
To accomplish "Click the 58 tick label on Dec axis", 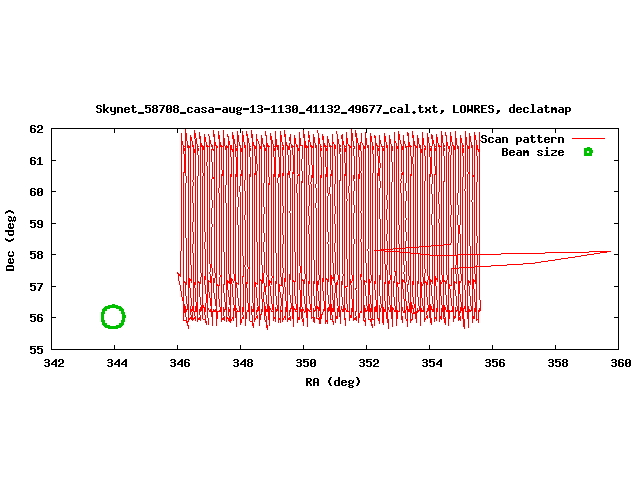I will coord(36,255).
